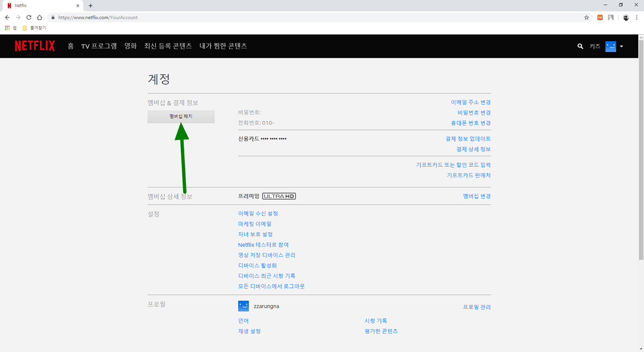Image resolution: width=644 pixels, height=352 pixels.
Task: Click 이메일 주소 변경 link
Action: click(x=470, y=102)
